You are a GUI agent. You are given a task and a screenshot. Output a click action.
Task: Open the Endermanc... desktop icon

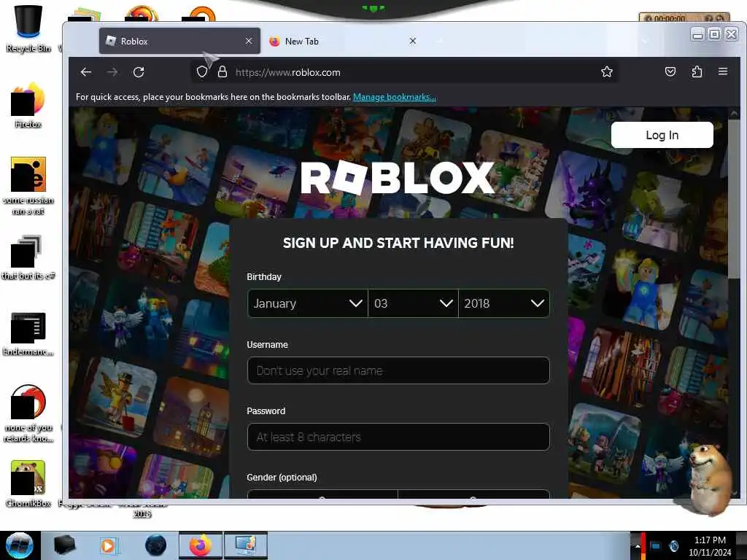pos(28,333)
